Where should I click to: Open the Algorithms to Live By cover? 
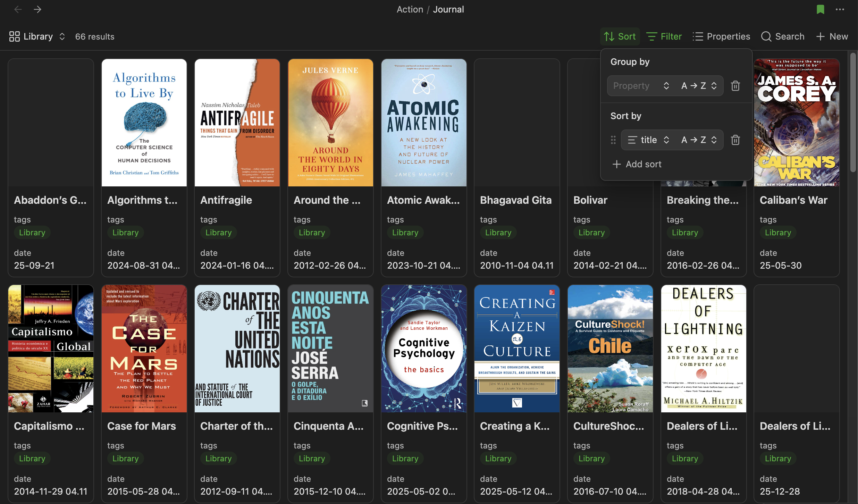click(x=144, y=123)
